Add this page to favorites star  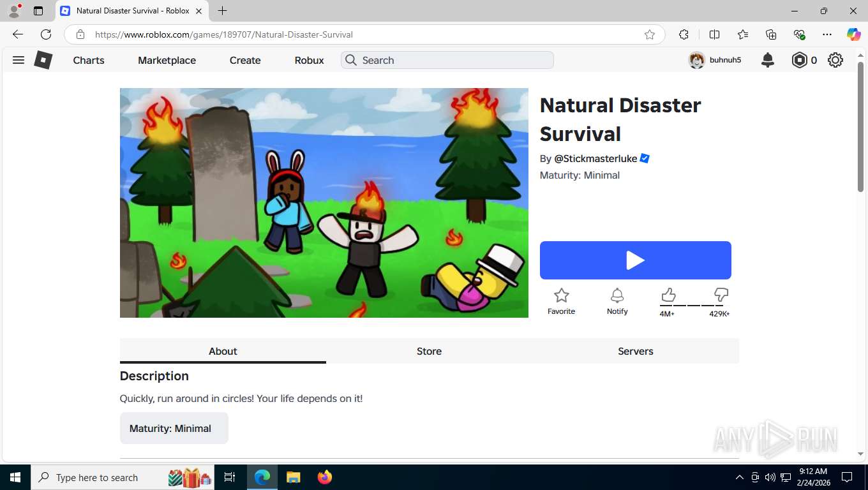point(650,34)
